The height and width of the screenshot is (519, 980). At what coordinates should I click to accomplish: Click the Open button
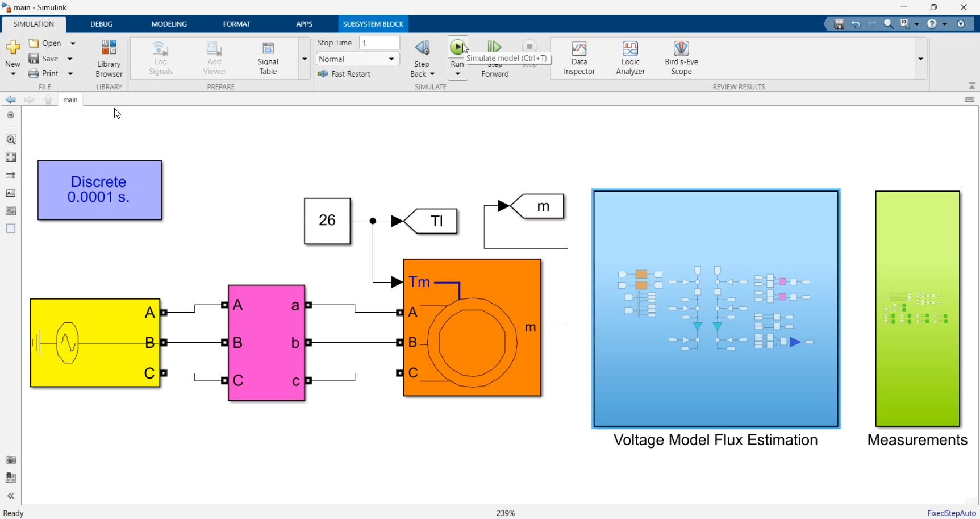pos(45,43)
